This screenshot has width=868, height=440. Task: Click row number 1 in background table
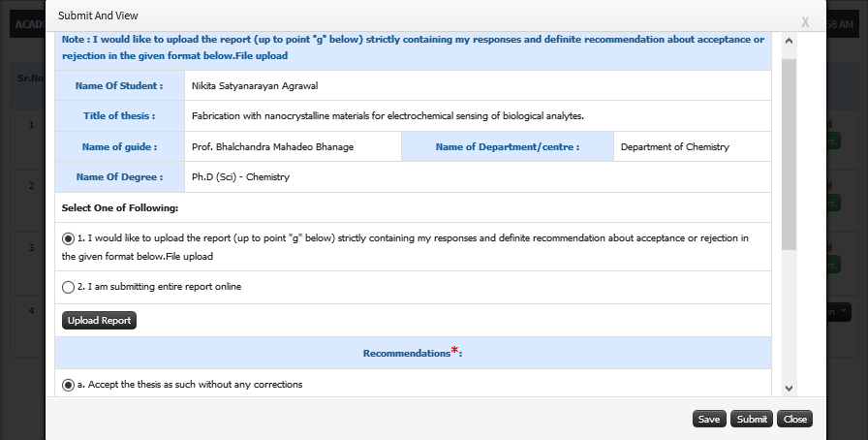coord(32,125)
